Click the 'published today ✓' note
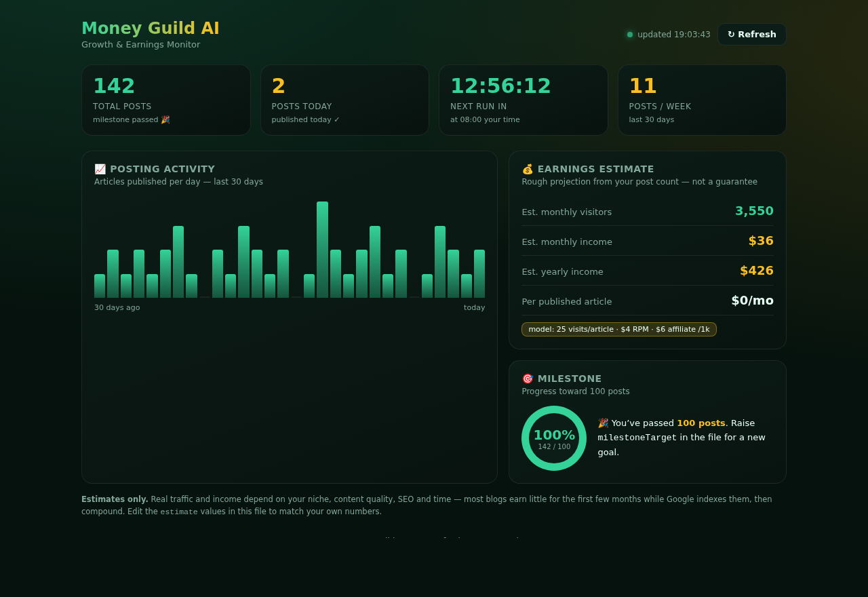The height and width of the screenshot is (597, 868). (306, 119)
